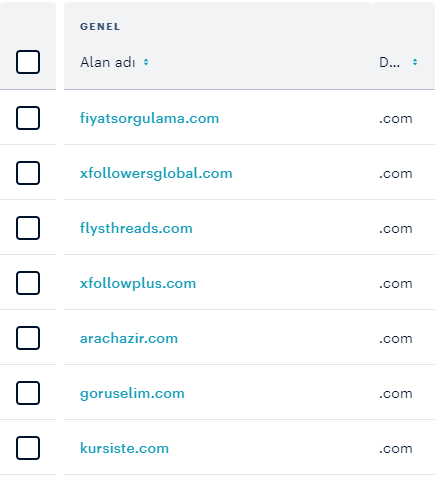442x489 pixels.
Task: Go to flysthreads.com domain details
Action: [136, 229]
